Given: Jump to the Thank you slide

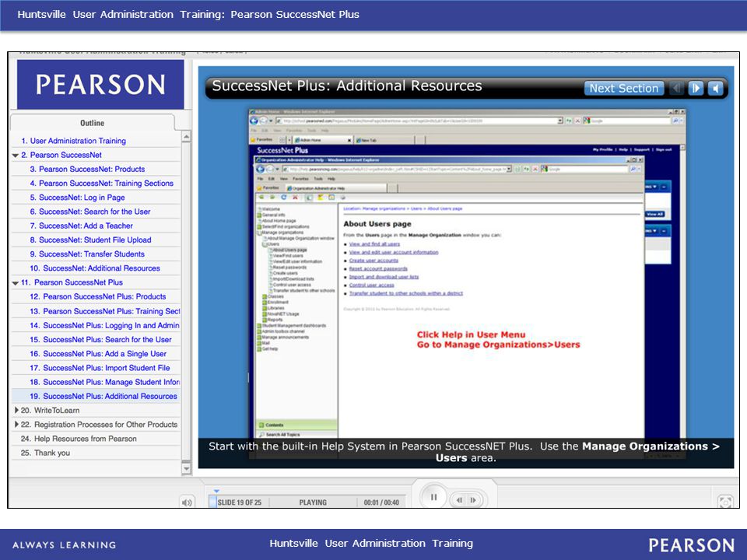Looking at the screenshot, I should [x=45, y=453].
